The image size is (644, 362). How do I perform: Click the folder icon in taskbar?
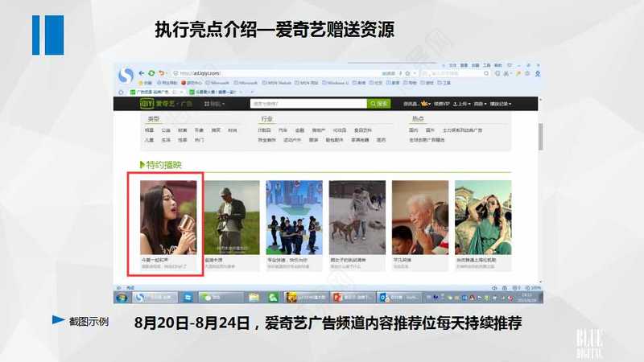[x=254, y=297]
